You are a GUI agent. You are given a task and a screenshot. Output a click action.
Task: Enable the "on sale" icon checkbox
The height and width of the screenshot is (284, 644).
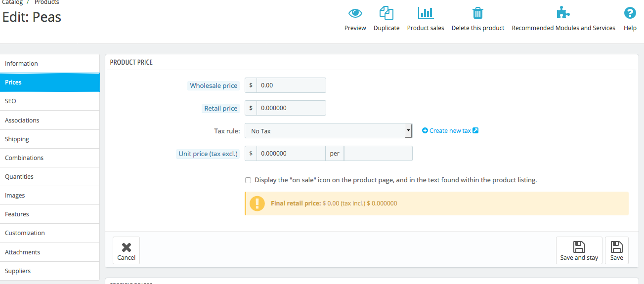click(x=248, y=180)
